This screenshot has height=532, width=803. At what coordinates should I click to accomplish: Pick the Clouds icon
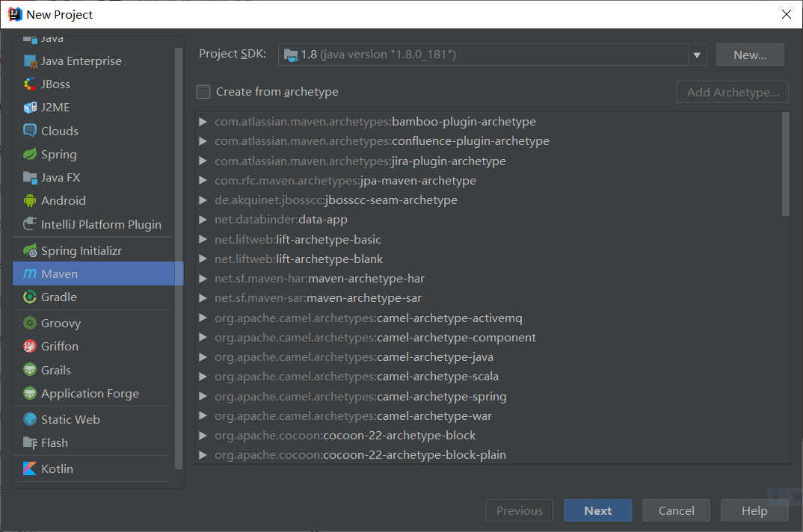tap(30, 132)
